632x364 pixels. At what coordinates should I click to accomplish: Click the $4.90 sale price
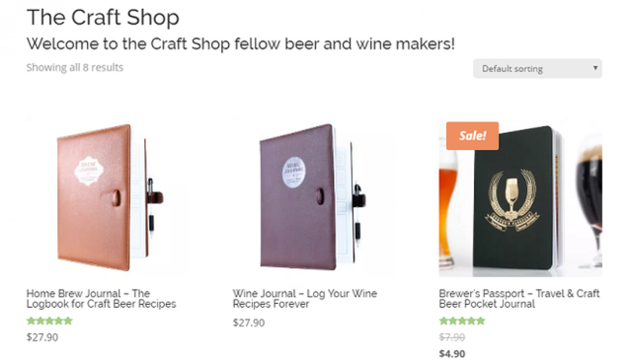[x=452, y=353]
